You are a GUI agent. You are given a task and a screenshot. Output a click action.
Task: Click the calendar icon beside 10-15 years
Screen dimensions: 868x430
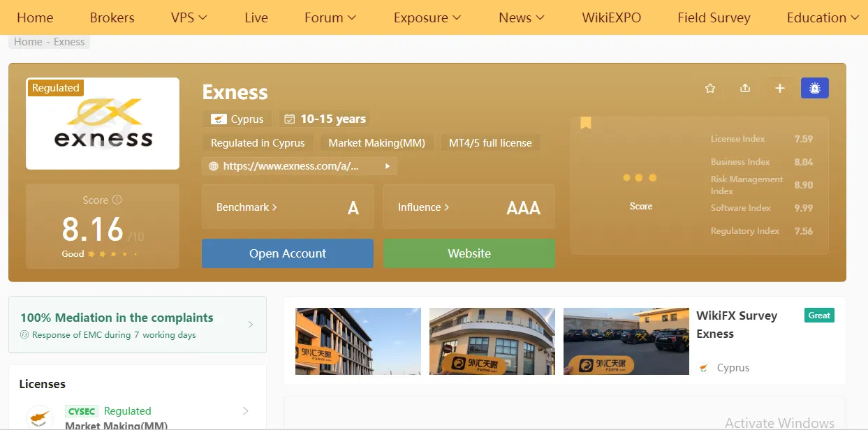point(290,119)
